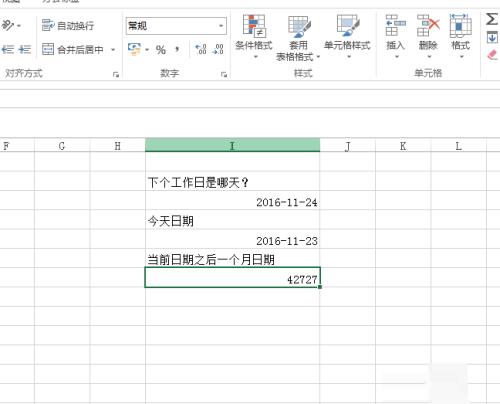Apply percent style
Image resolution: width=500 pixels, height=404 pixels.
[x=161, y=50]
